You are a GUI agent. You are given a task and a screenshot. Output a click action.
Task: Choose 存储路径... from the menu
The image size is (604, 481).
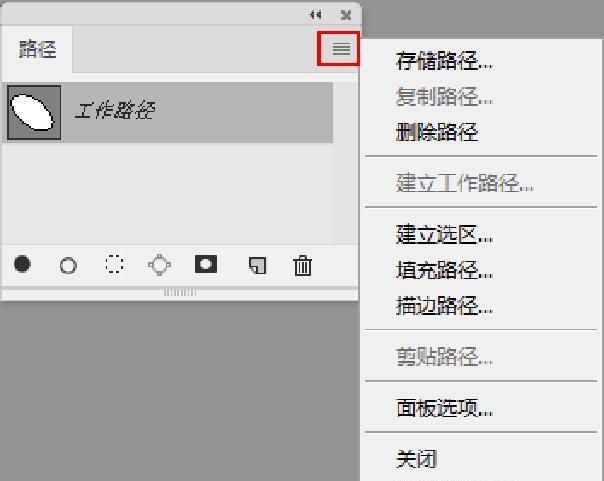(445, 61)
